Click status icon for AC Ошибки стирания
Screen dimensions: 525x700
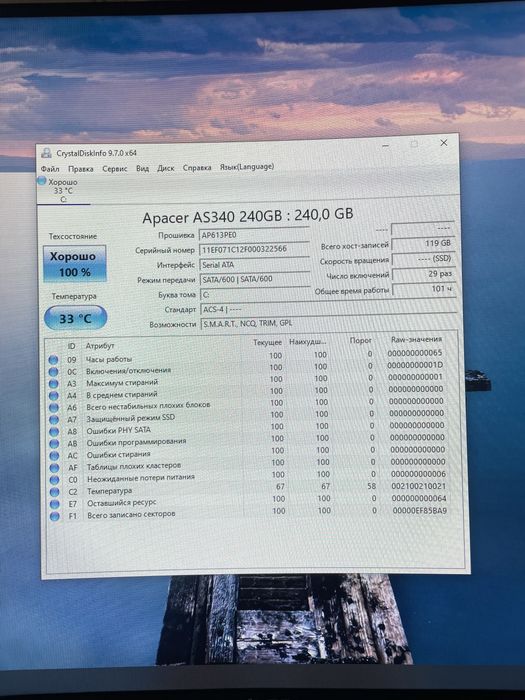[x=54, y=456]
